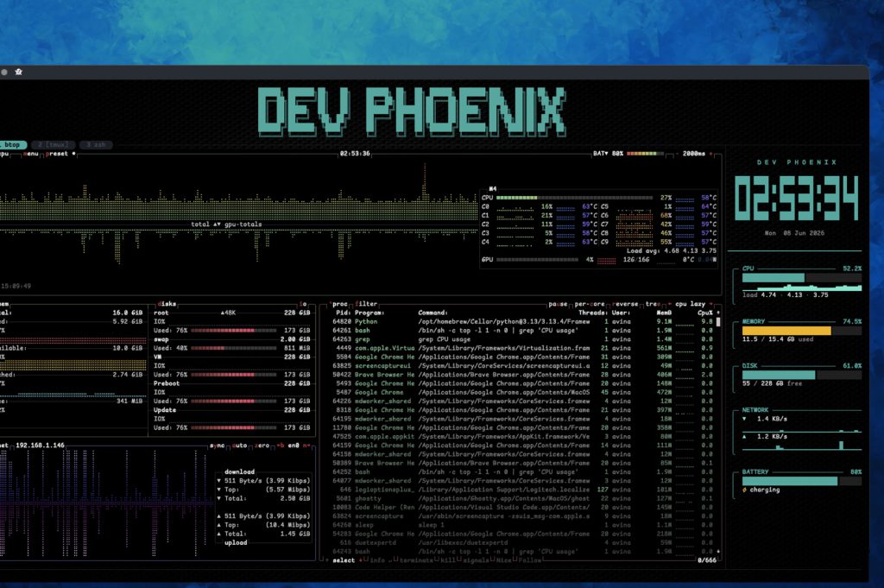The width and height of the screenshot is (884, 588).
Task: Click the right sort arrow after cpu lazy
Action: pos(711,304)
